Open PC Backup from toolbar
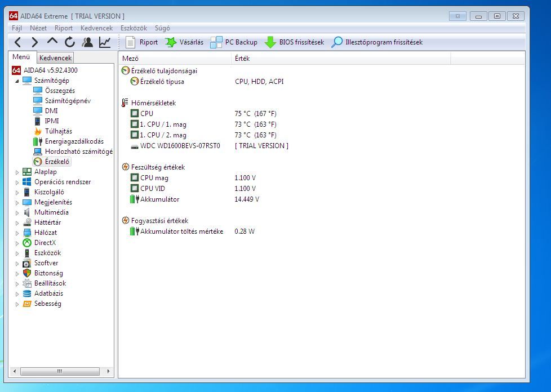Screen dimensions: 551x392 234,42
